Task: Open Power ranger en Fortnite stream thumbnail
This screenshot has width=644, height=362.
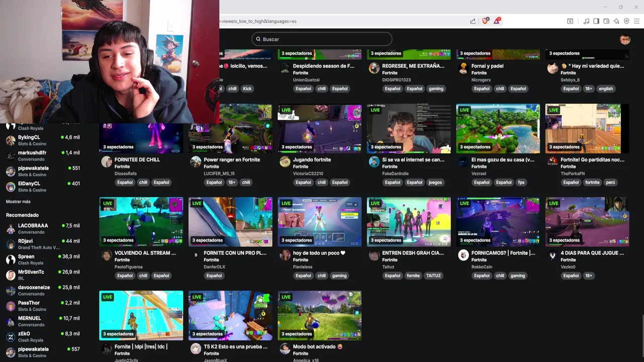Action: pos(230,129)
